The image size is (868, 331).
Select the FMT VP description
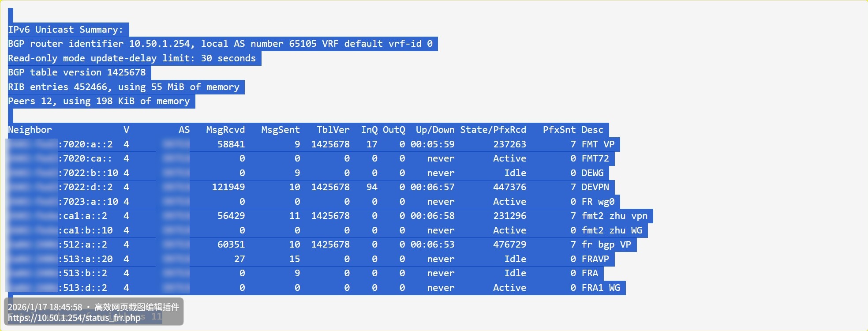click(598, 144)
